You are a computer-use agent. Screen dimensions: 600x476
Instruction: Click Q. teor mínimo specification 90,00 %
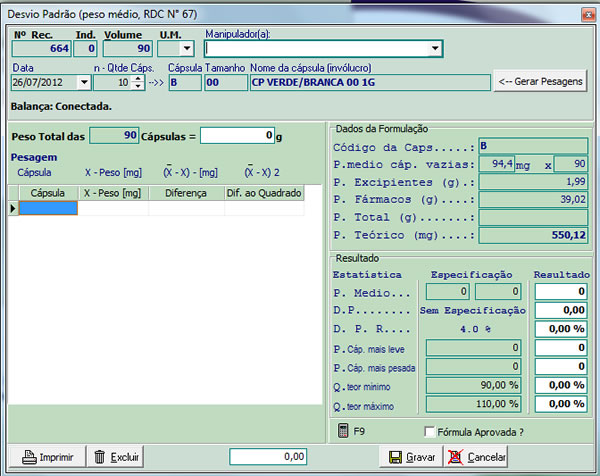(x=473, y=385)
